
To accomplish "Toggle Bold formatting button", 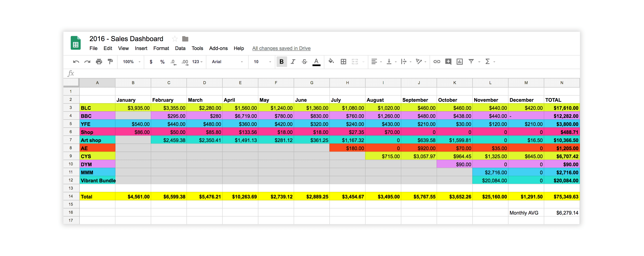I will (281, 62).
